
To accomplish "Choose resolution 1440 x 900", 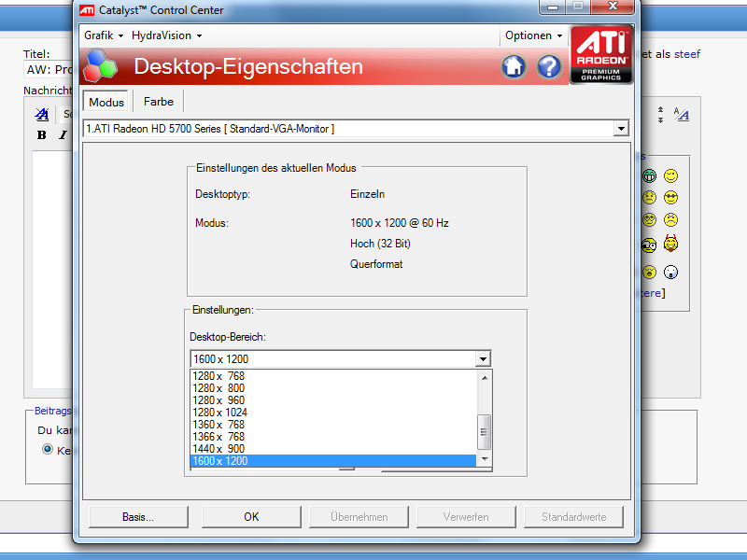I will [x=333, y=449].
